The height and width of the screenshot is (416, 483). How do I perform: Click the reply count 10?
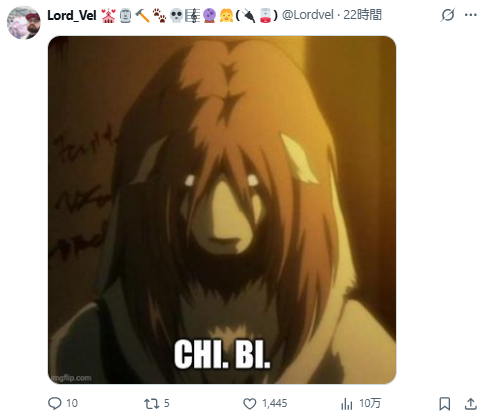[x=72, y=403]
